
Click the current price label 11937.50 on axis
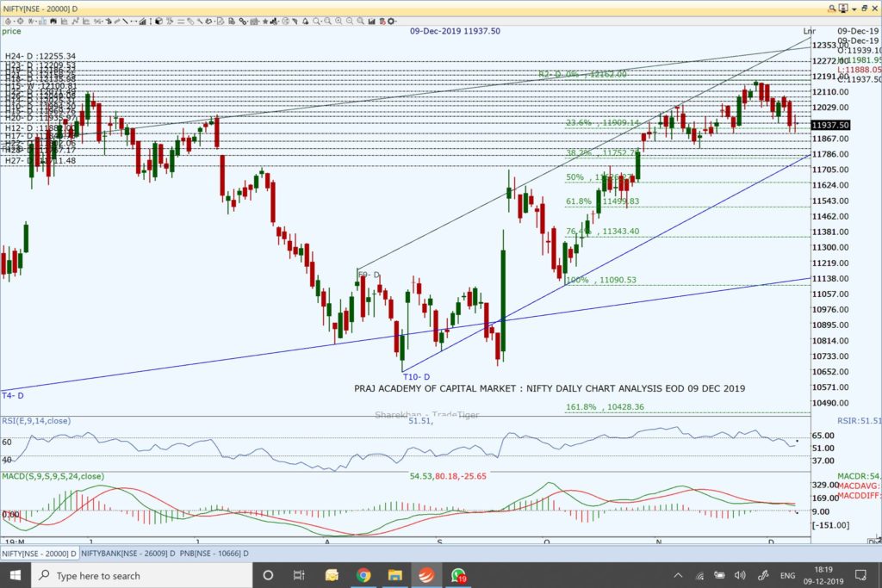click(x=830, y=125)
